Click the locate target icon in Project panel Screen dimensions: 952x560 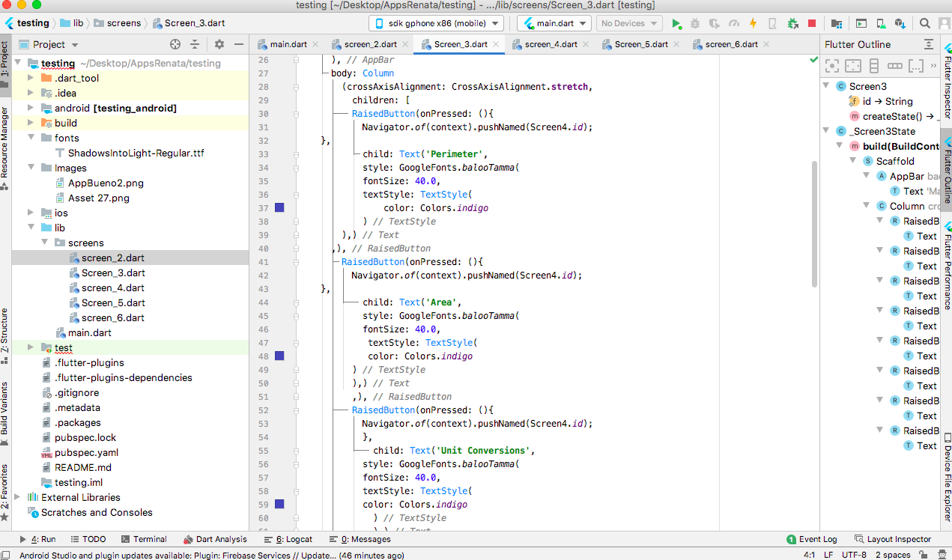click(175, 44)
